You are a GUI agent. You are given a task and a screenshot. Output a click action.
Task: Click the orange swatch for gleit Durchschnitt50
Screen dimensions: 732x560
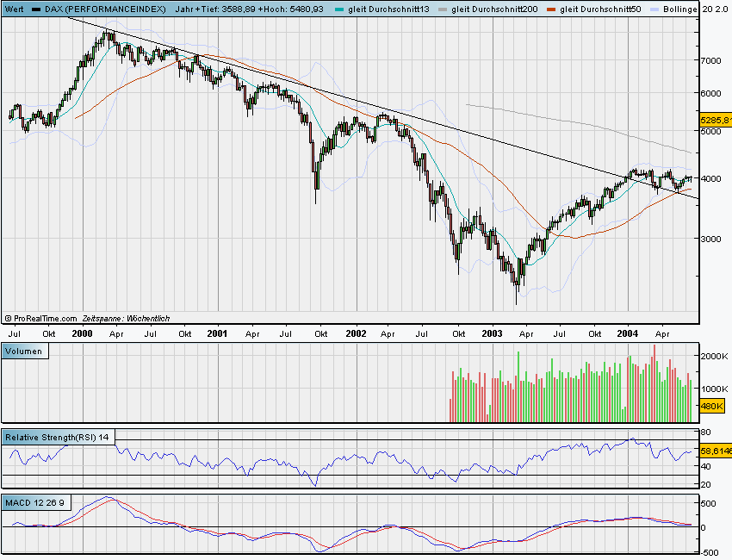(x=551, y=9)
